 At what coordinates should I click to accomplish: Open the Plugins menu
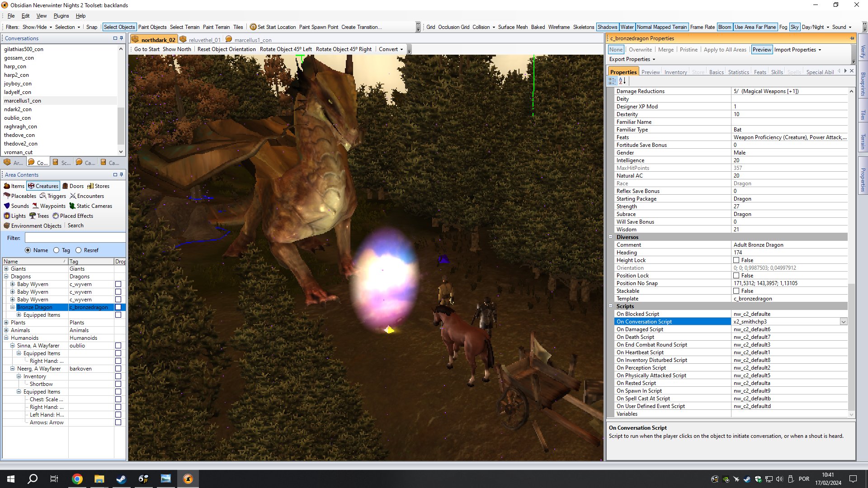[61, 16]
